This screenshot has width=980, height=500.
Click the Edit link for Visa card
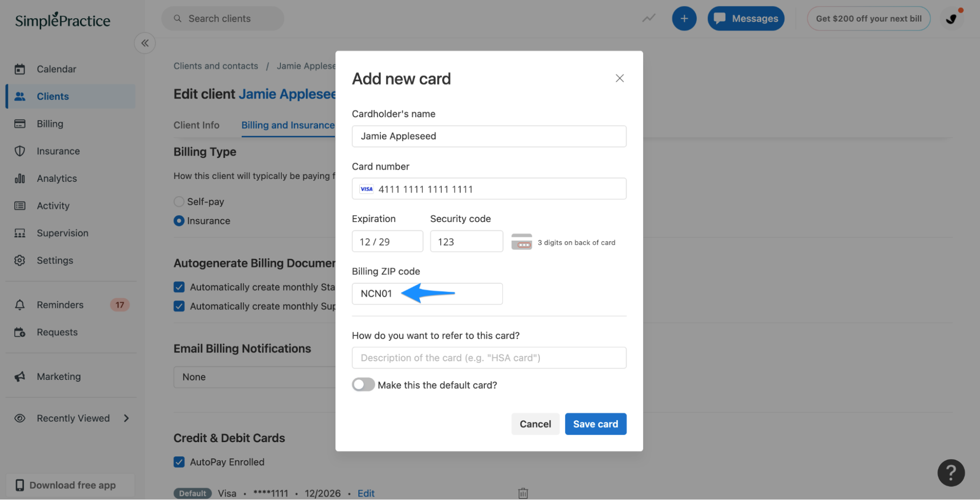[366, 493]
